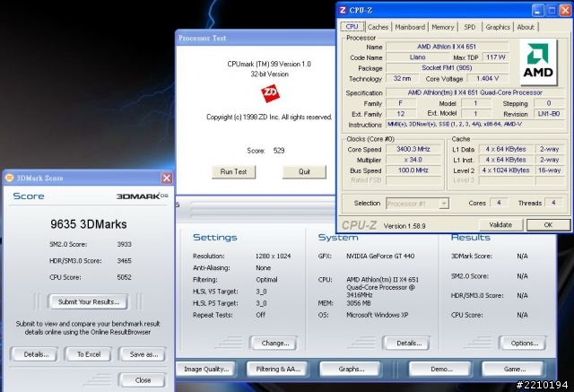This screenshot has width=574, height=392.
Task: Click the GFX value NVIDIA GeForce GT 440
Action: click(x=380, y=257)
